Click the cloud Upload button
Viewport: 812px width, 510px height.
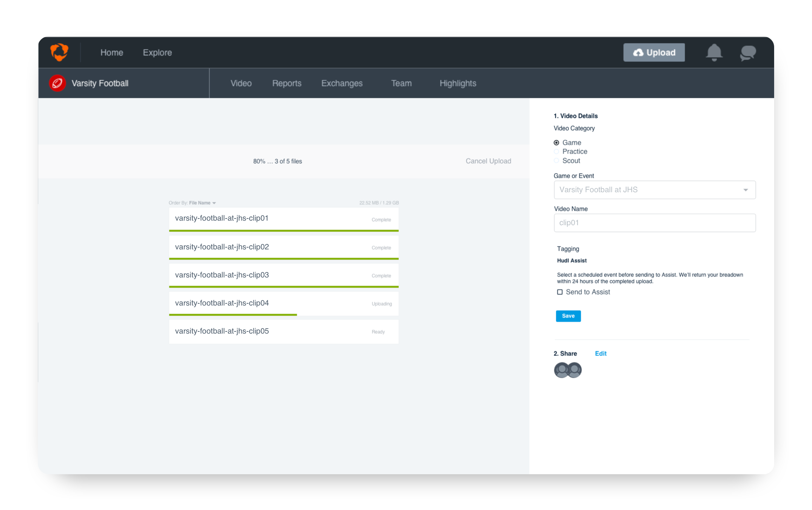654,53
